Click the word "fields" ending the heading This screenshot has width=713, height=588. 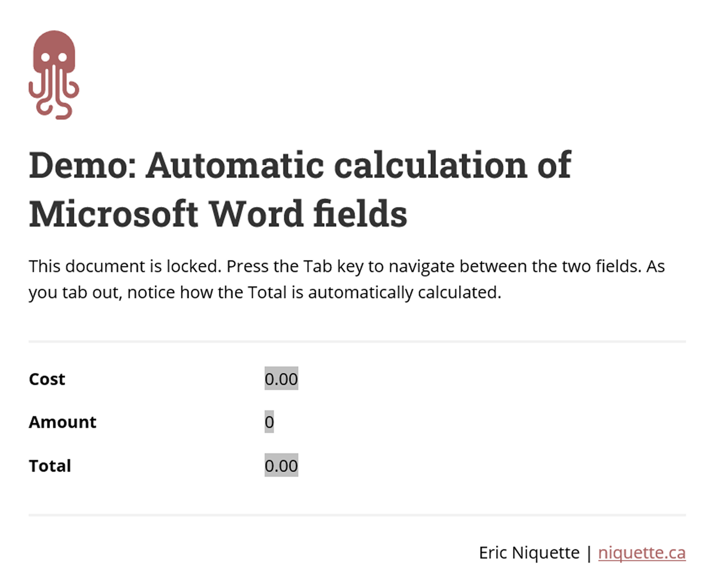[x=360, y=214]
